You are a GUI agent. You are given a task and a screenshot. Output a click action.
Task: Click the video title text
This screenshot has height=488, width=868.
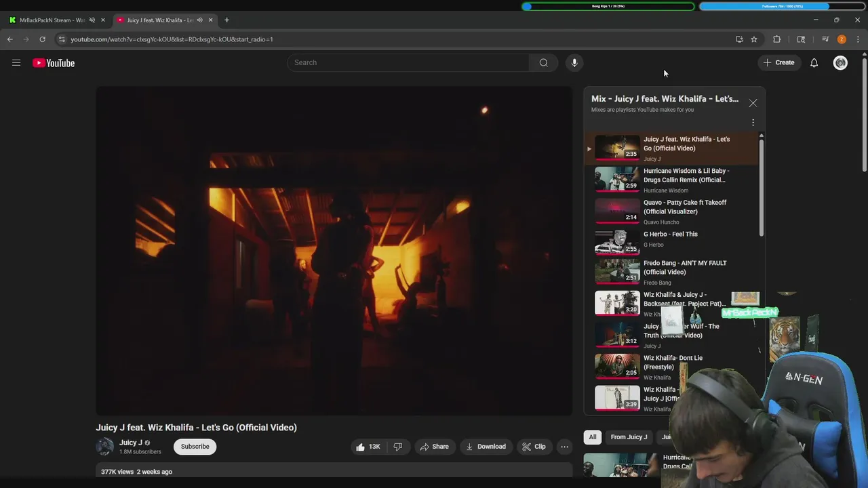[196, 428]
